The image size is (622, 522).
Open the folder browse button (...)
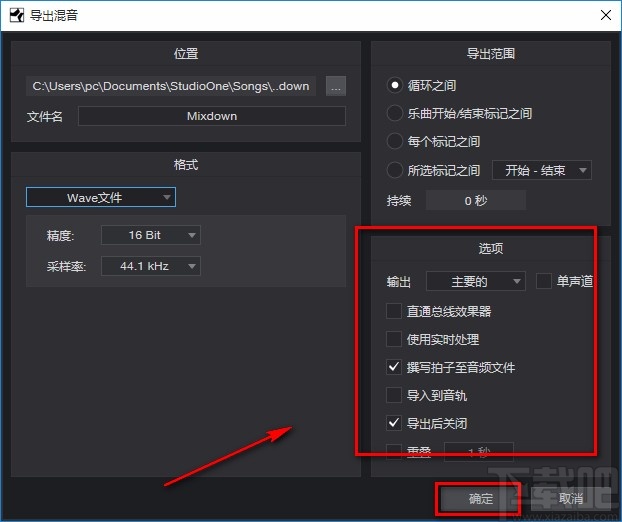pos(336,86)
